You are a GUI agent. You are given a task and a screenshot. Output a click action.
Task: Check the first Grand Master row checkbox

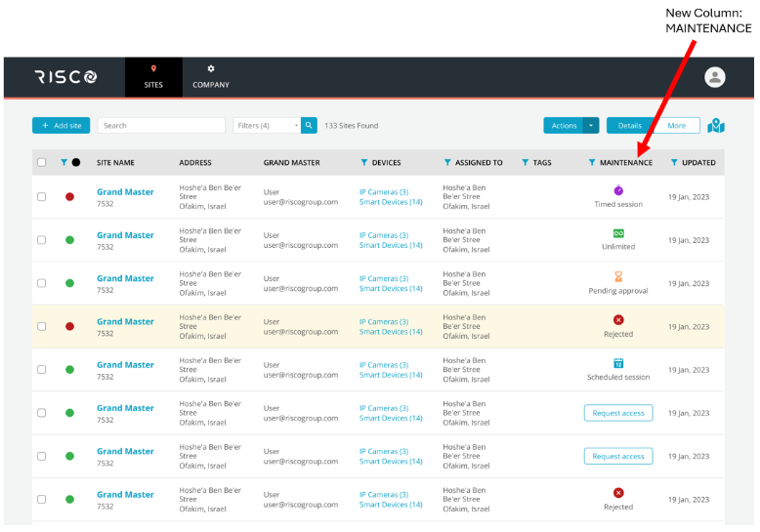click(41, 196)
